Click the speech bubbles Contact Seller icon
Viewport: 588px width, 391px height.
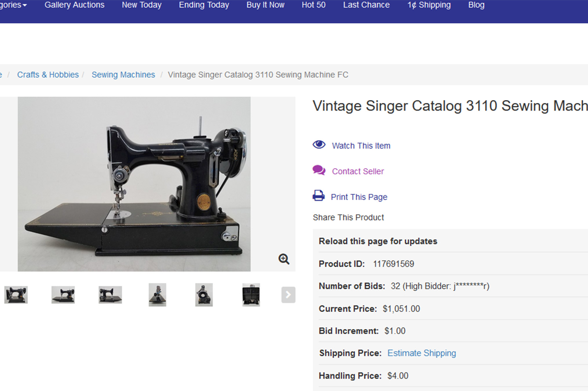(x=319, y=170)
